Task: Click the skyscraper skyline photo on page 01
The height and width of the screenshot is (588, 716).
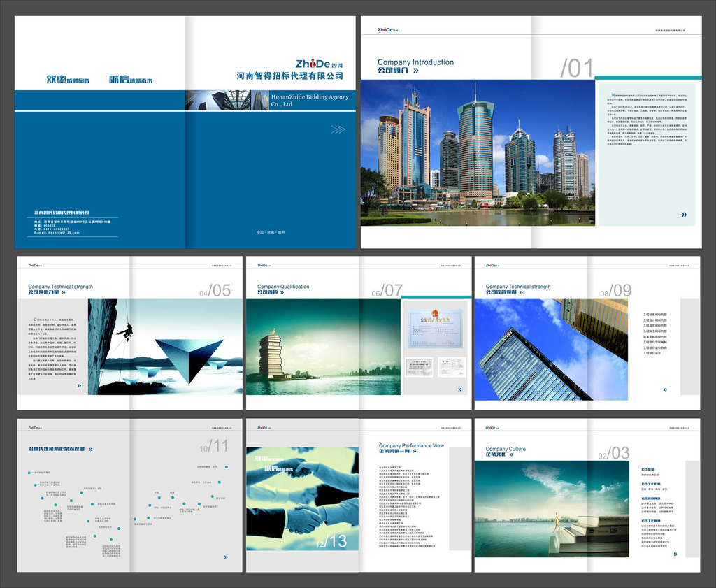Action: click(x=477, y=152)
